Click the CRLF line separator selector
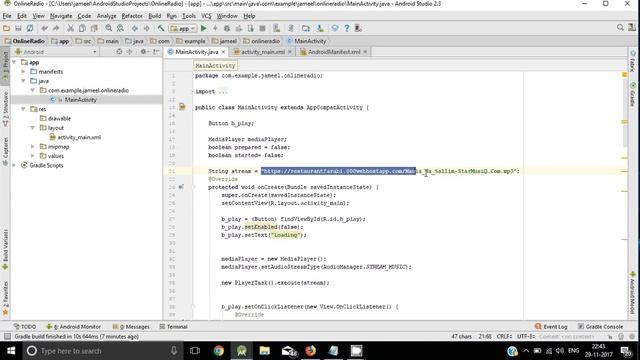640x360 pixels. tap(504, 336)
